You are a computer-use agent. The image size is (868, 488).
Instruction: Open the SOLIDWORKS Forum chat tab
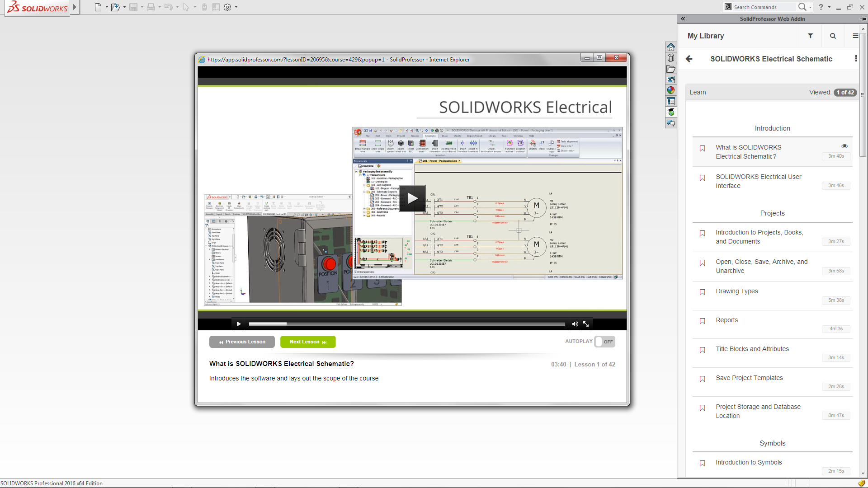coord(671,123)
